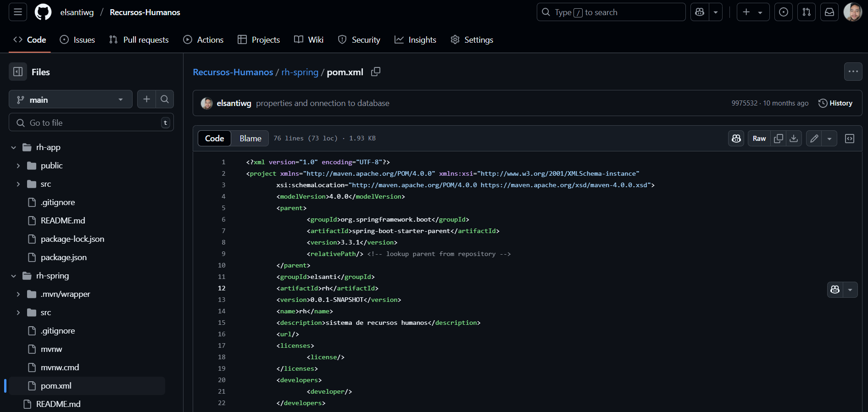Go to the Actions tab
This screenshot has height=412, width=868.
click(x=203, y=40)
